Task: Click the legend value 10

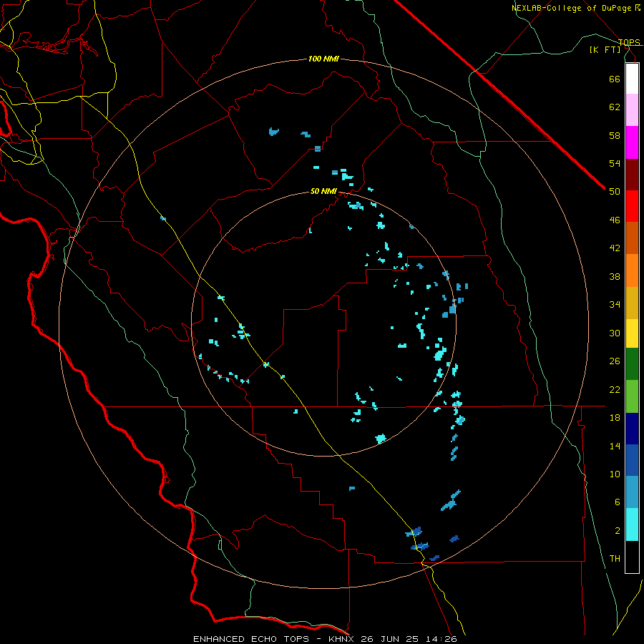Action: tap(615, 474)
